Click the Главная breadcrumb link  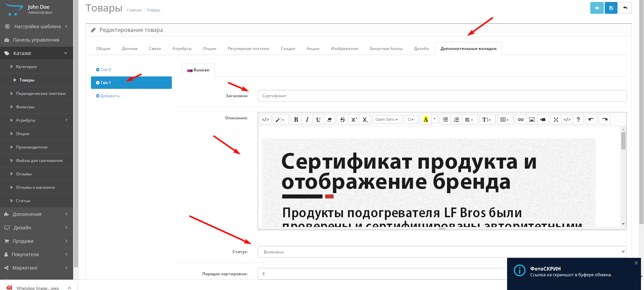point(134,10)
